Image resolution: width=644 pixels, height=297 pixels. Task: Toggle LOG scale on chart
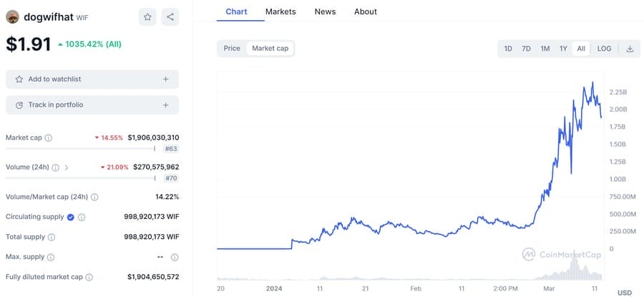605,49
